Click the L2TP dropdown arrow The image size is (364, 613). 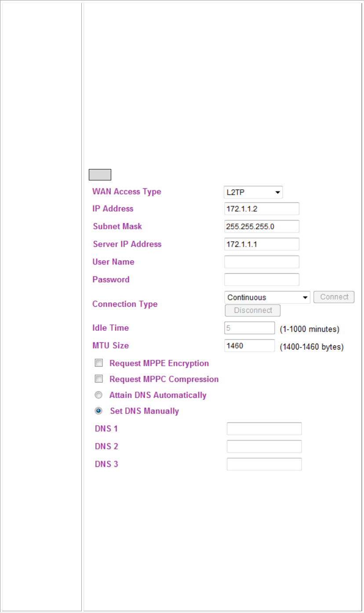pos(278,192)
